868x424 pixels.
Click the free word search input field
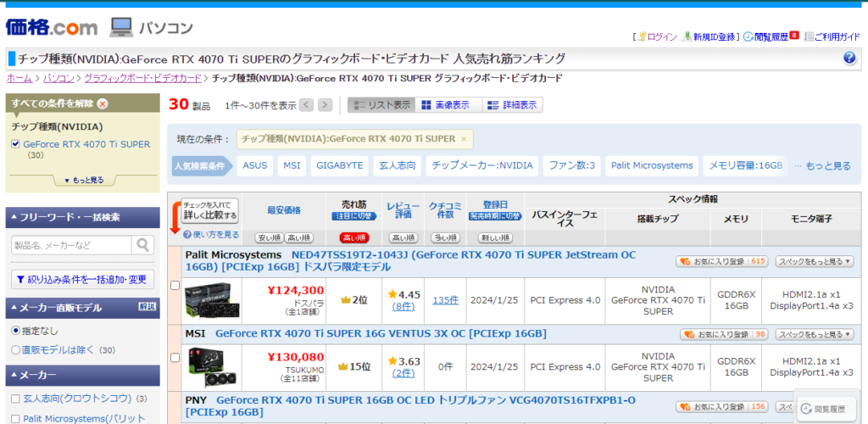coord(71,245)
